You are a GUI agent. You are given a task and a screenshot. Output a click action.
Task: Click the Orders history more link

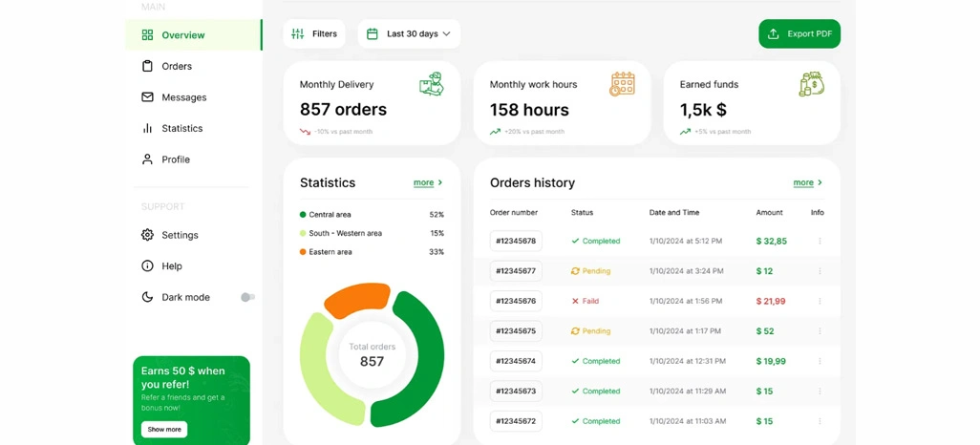[x=803, y=182]
